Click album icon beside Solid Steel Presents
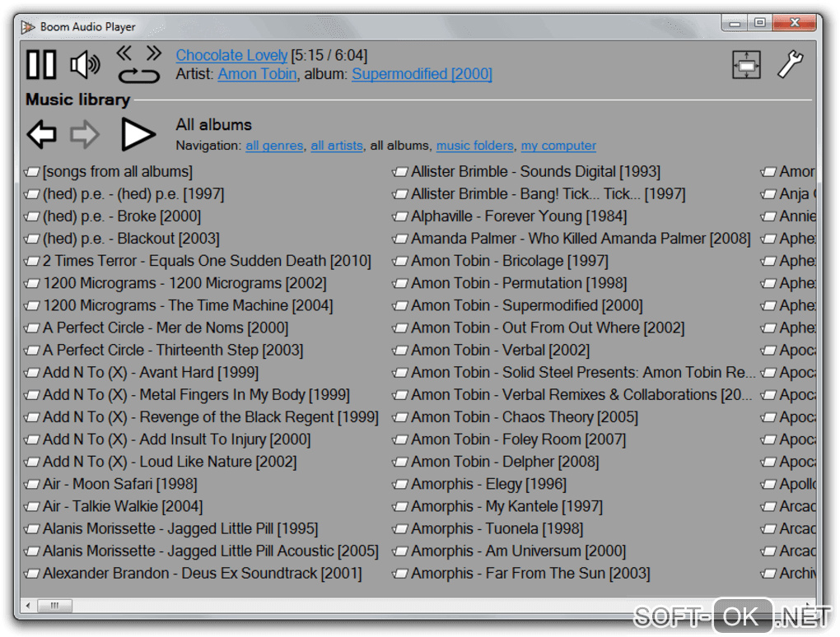This screenshot has height=637, width=840. [400, 373]
